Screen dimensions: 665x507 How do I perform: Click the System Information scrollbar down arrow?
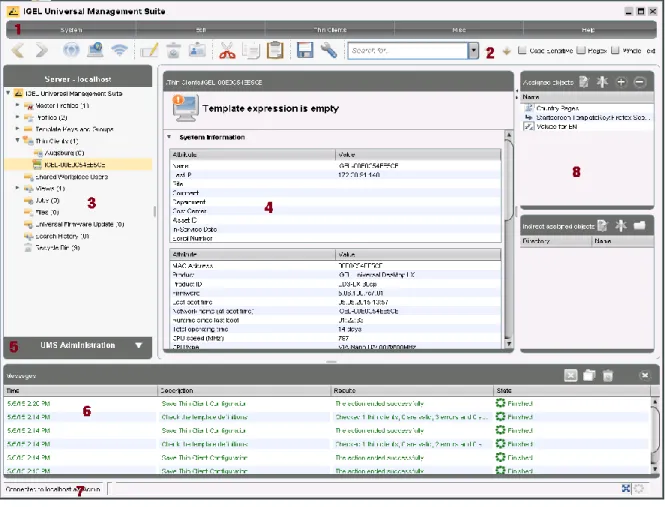(509, 344)
